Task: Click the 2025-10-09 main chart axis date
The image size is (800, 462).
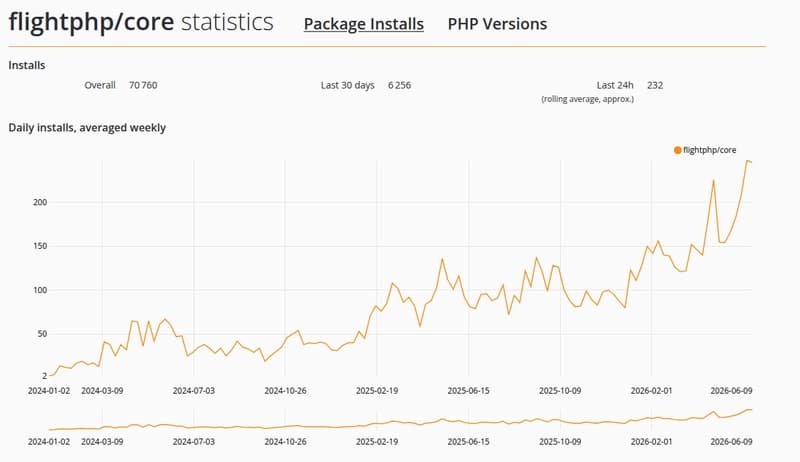Action: 560,391
